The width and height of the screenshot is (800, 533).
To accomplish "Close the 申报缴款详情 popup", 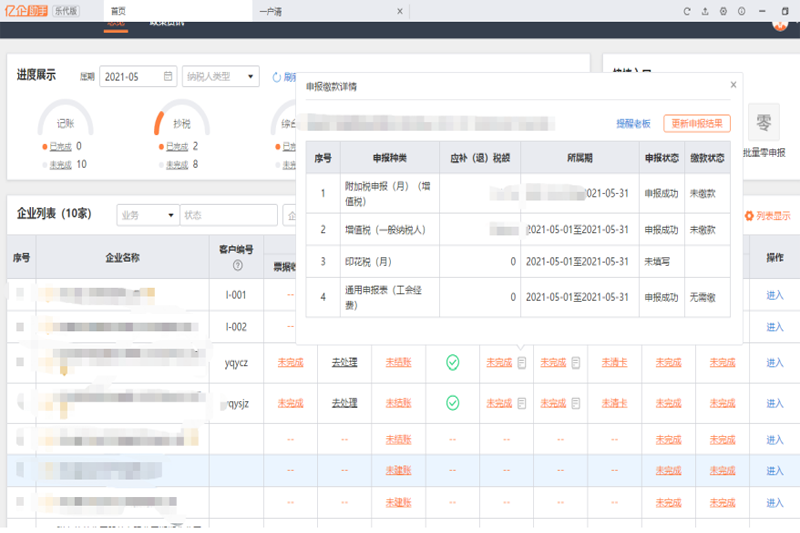I will click(x=733, y=85).
